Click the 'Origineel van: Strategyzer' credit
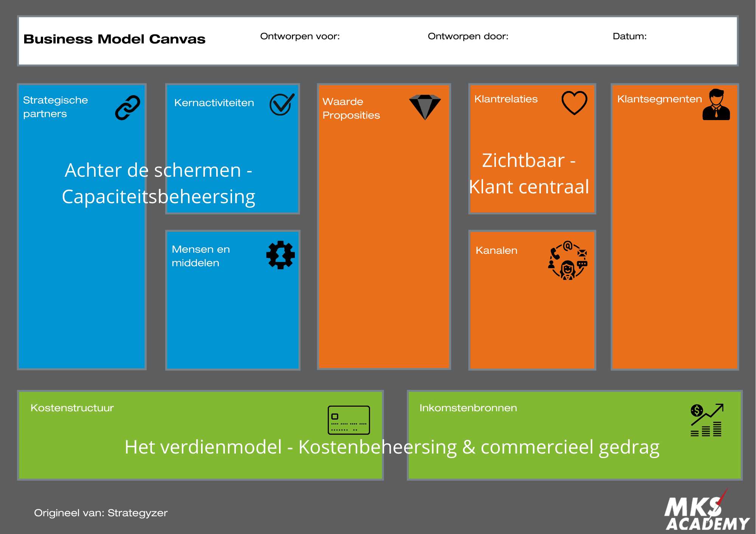The image size is (756, 534). point(101,513)
